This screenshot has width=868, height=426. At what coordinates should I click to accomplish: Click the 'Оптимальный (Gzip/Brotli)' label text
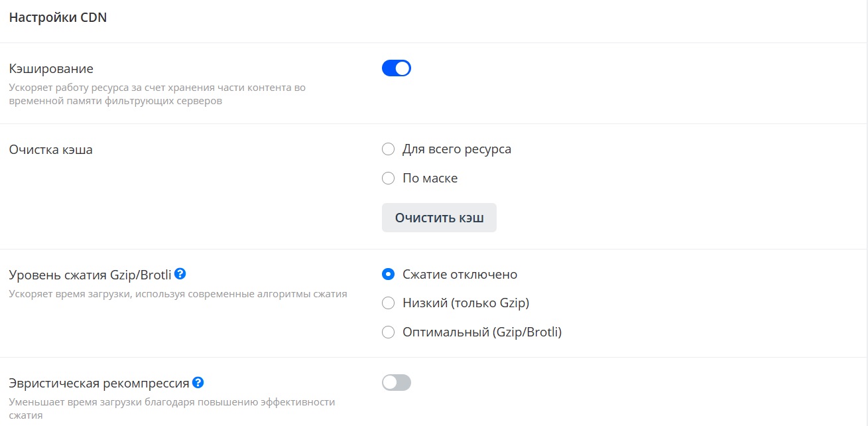pyautogui.click(x=482, y=332)
